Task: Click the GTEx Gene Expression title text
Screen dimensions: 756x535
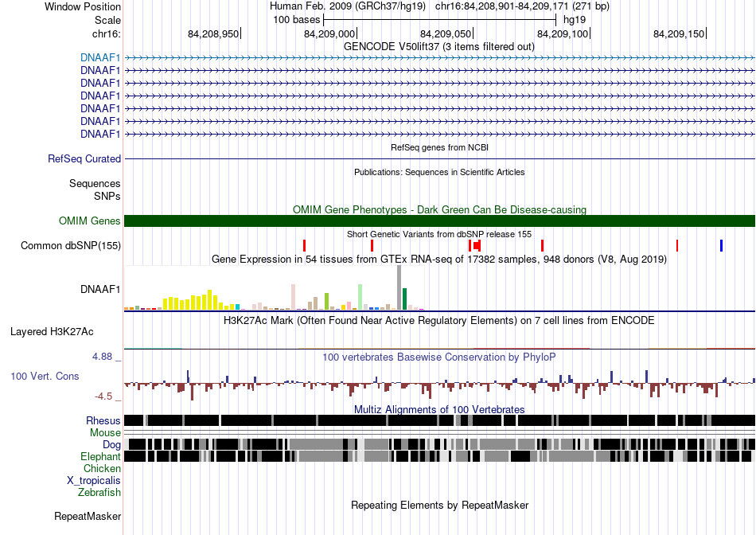Action: [x=439, y=260]
